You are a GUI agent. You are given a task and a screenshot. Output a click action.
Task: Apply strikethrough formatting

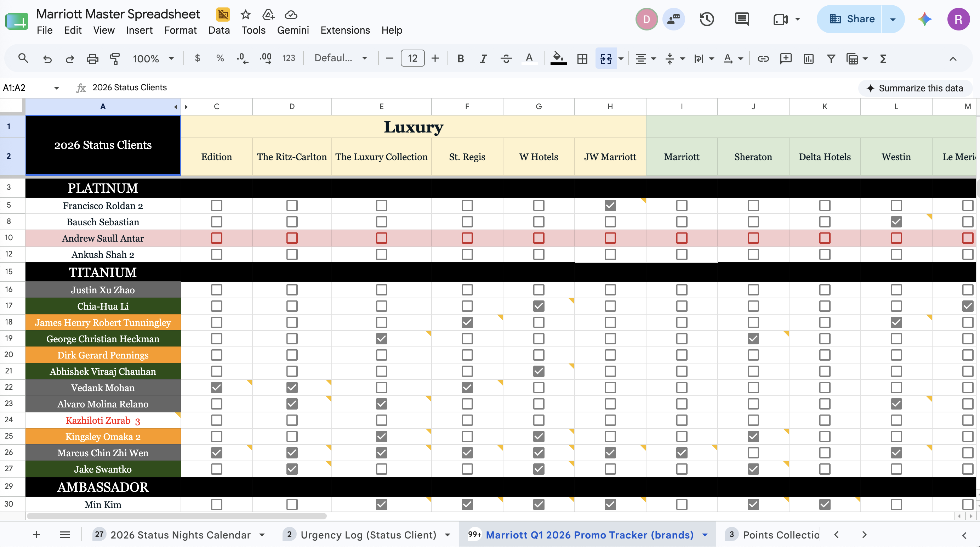tap(506, 58)
